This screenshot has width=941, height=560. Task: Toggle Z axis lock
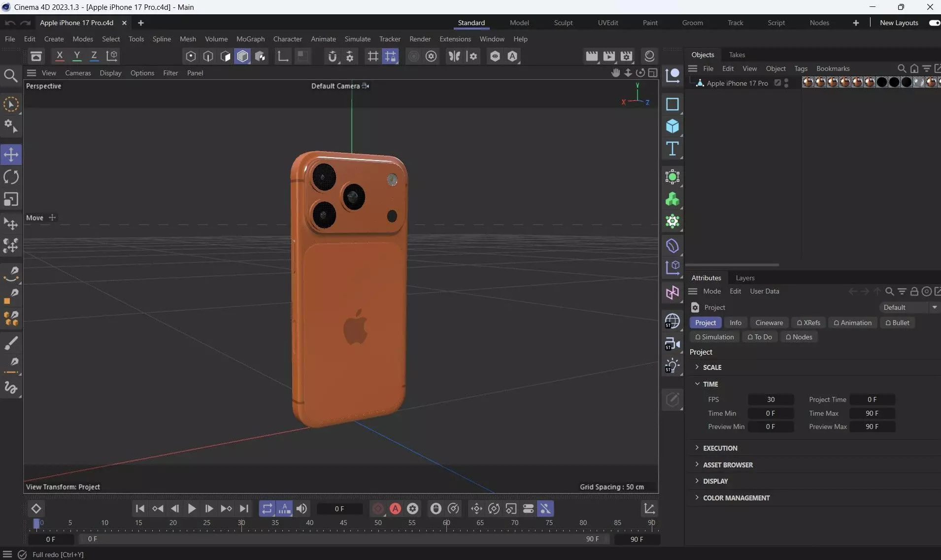94,56
